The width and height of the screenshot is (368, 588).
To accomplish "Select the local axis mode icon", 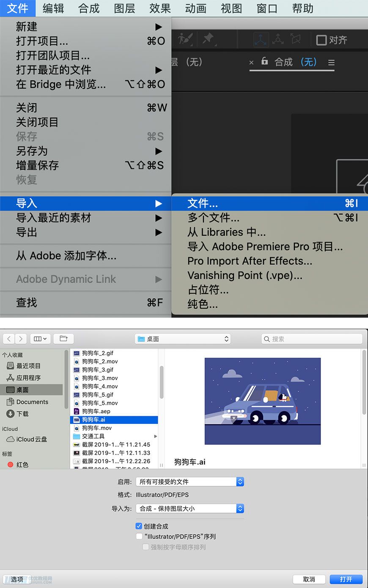I will tap(261, 40).
